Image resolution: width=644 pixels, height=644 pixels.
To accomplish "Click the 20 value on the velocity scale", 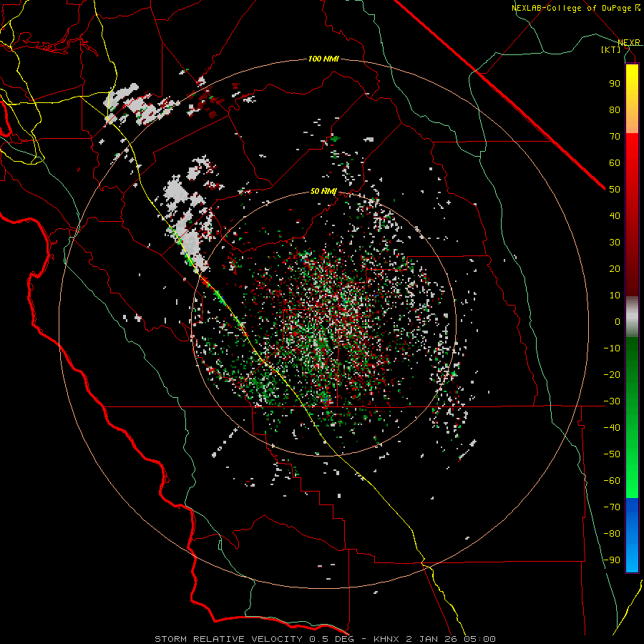I will point(615,269).
